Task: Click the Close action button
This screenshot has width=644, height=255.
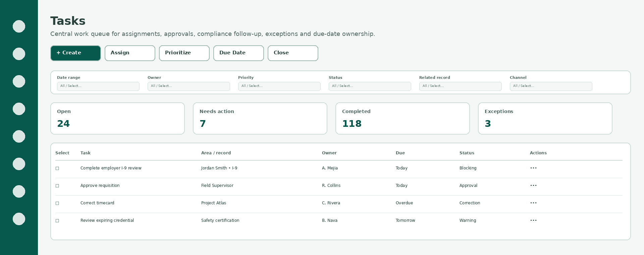Action: tap(293, 53)
